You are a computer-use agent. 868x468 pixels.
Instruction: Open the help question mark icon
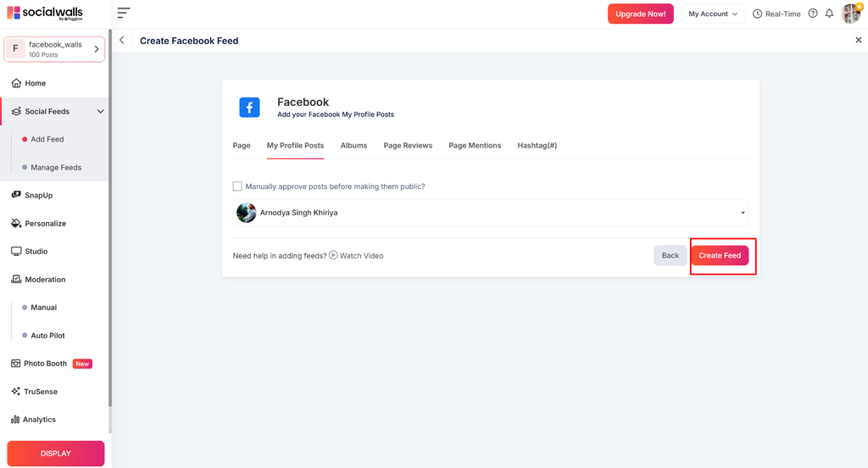[x=813, y=14]
